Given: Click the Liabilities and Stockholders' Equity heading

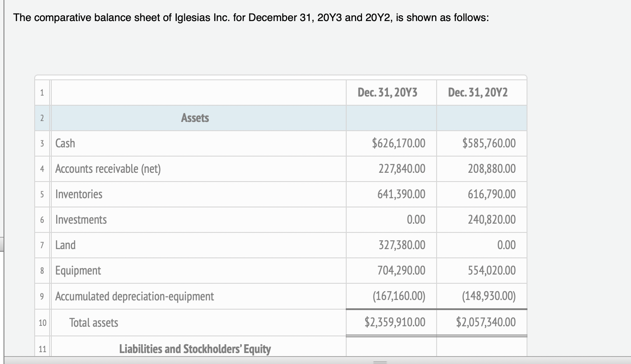Looking at the screenshot, I should coord(195,349).
